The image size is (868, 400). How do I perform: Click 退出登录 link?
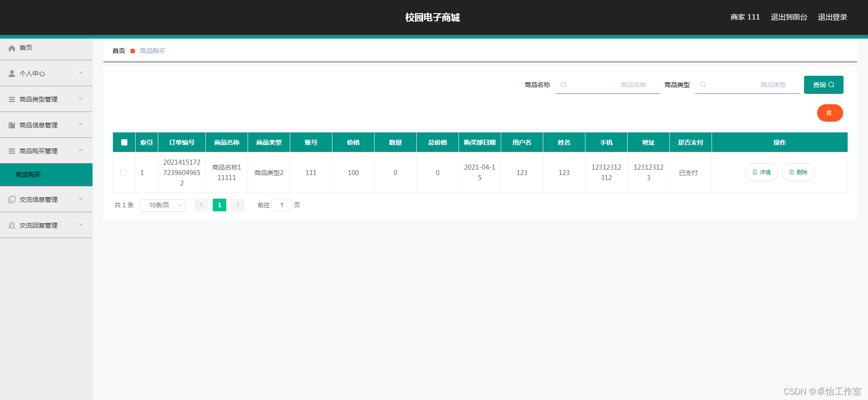pyautogui.click(x=833, y=17)
